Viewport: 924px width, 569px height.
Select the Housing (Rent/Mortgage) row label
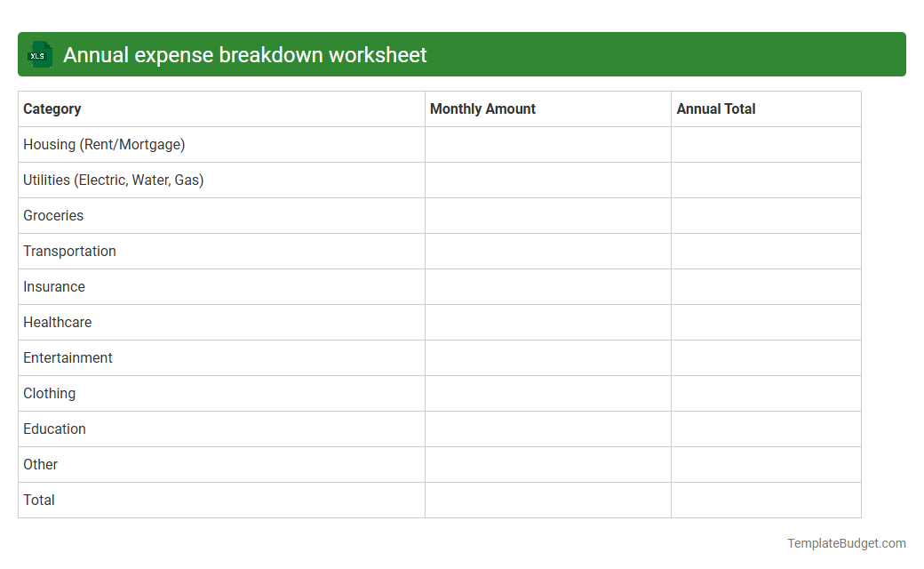103,144
